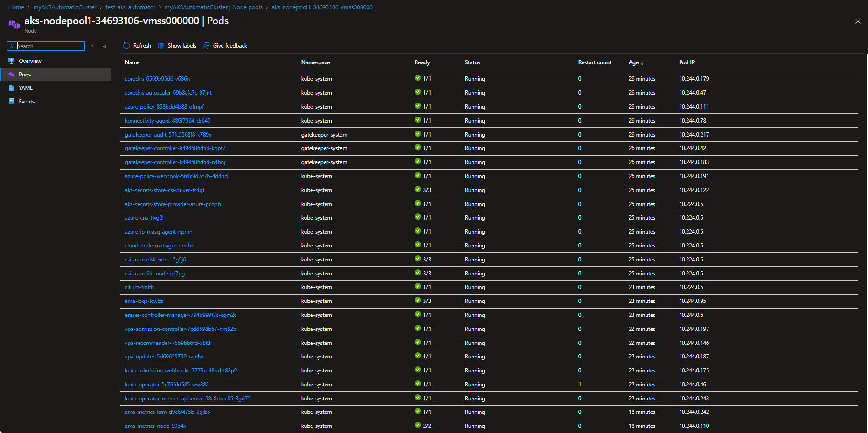Click green ready icon for coredns-6569b95d6-v686n
Image resolution: width=868 pixels, height=433 pixels.
(417, 78)
